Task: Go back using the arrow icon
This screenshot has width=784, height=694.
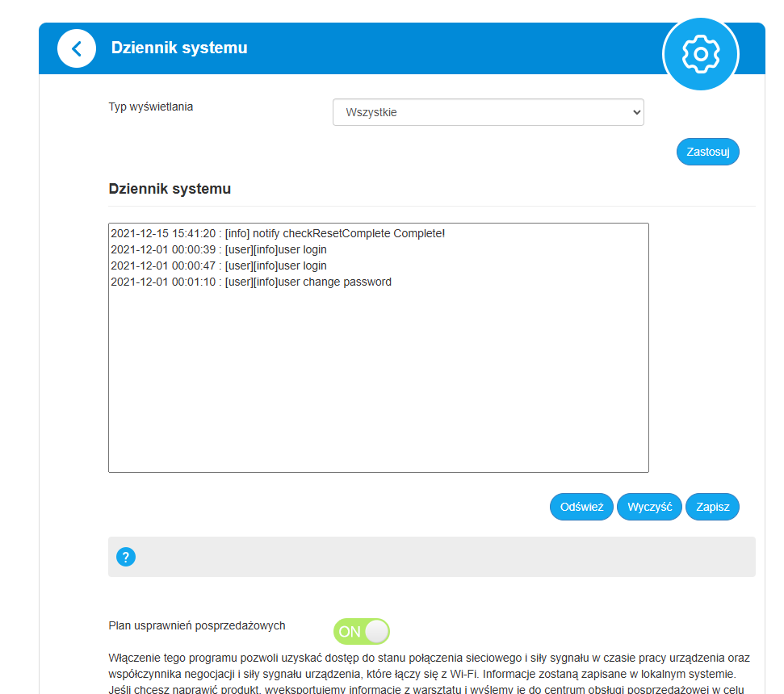Action: point(77,48)
